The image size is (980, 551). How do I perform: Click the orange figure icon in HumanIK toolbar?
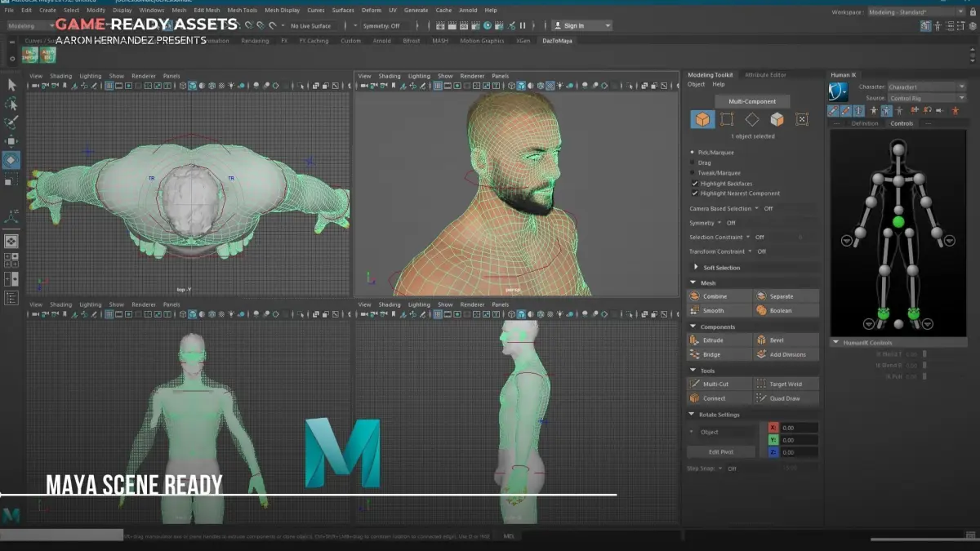pos(954,110)
